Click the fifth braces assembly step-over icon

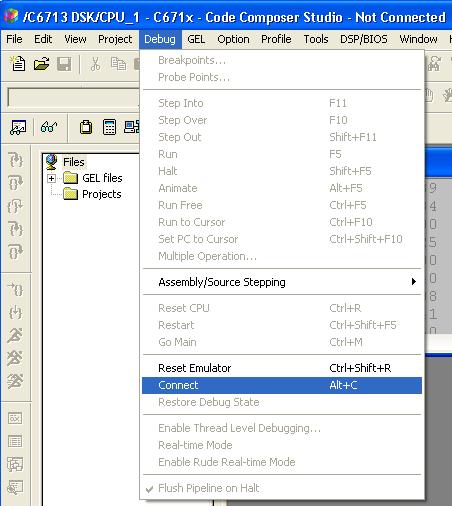click(x=15, y=252)
